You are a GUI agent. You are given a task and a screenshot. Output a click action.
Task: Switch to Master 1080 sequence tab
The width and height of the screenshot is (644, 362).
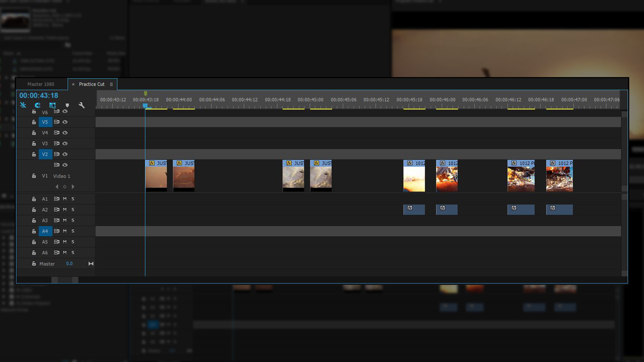coord(41,84)
